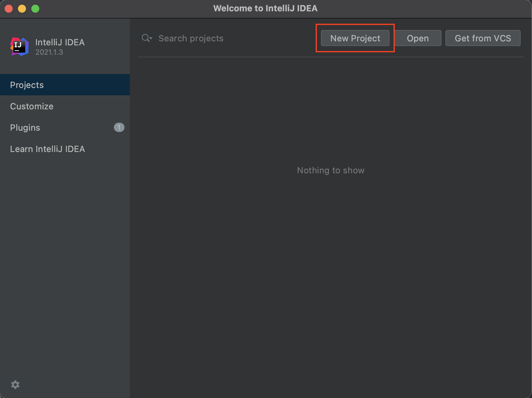Click the Open button
532x398 pixels.
pyautogui.click(x=417, y=38)
